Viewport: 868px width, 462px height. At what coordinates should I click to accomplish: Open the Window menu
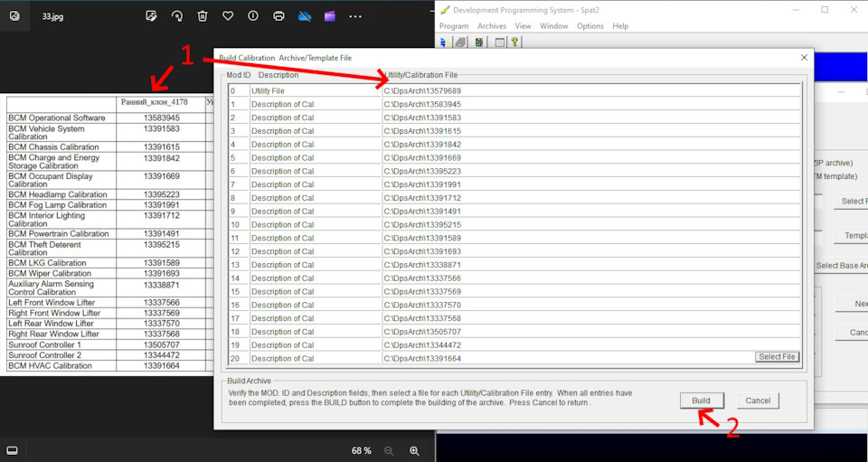click(553, 26)
